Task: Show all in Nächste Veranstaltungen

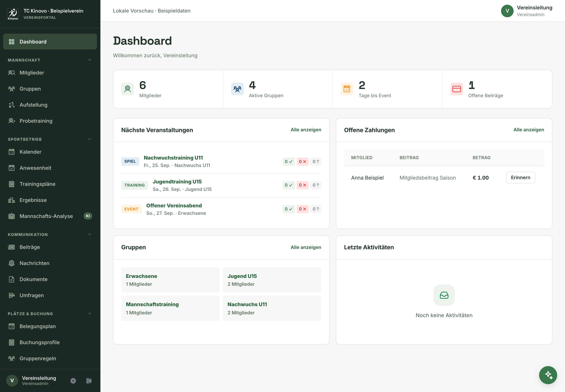Action: (306, 130)
